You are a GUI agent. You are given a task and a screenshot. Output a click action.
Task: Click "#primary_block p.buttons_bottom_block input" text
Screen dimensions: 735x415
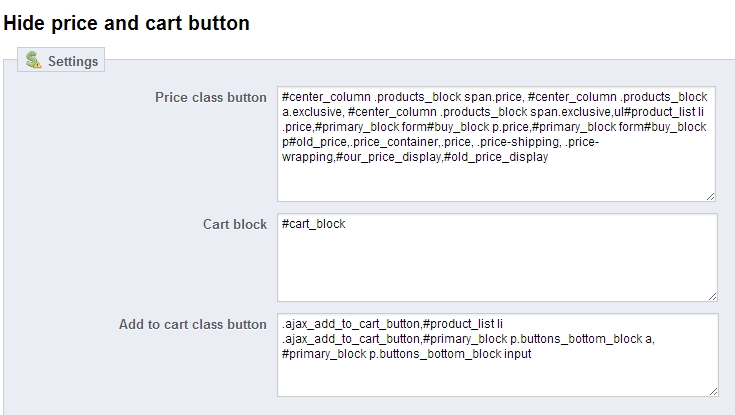click(x=407, y=353)
